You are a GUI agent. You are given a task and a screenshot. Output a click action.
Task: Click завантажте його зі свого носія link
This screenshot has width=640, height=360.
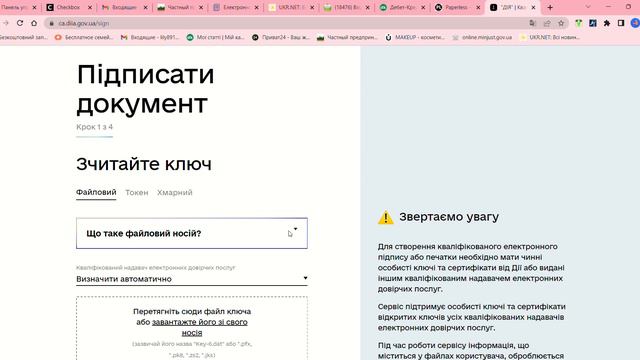(x=200, y=327)
